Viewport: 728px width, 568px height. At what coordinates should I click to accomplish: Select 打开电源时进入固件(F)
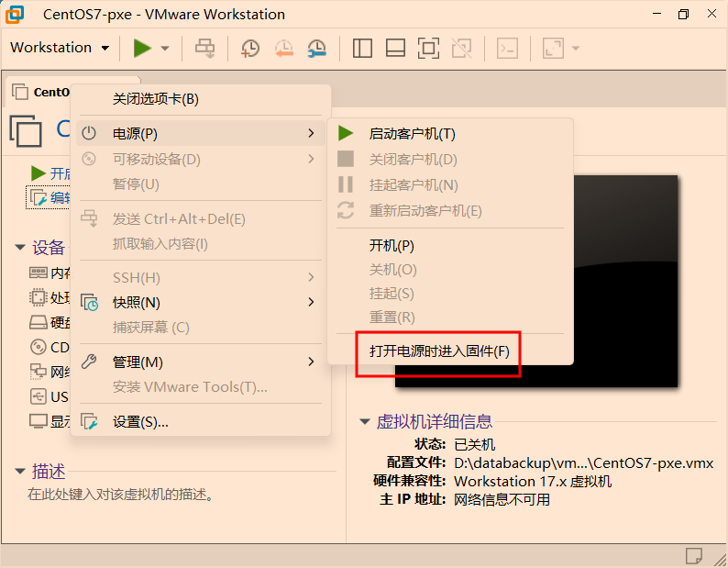(450, 351)
